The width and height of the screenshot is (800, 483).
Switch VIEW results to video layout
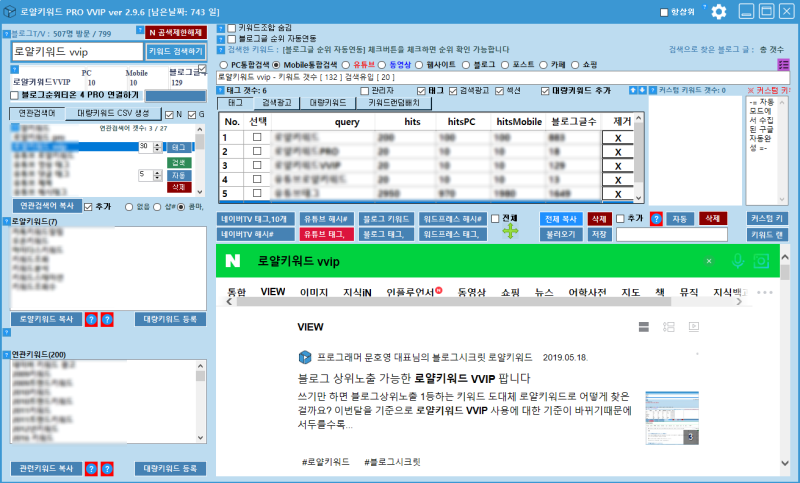(x=694, y=327)
